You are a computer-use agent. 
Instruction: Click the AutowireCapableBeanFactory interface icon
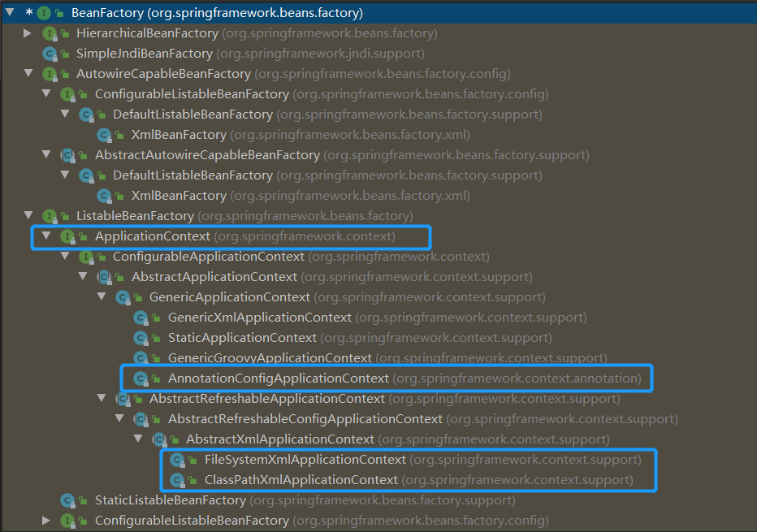pyautogui.click(x=50, y=74)
